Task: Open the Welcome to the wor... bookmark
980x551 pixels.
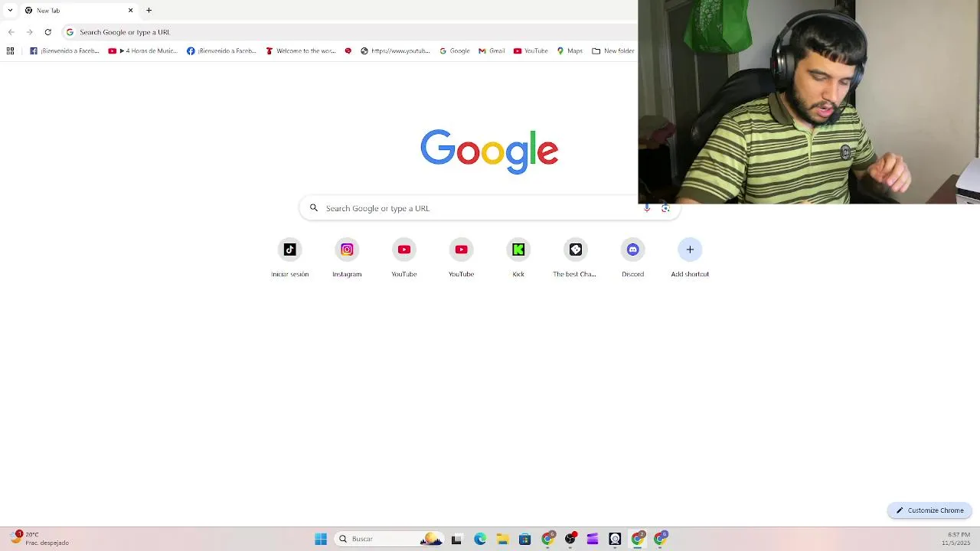Action: tap(301, 51)
